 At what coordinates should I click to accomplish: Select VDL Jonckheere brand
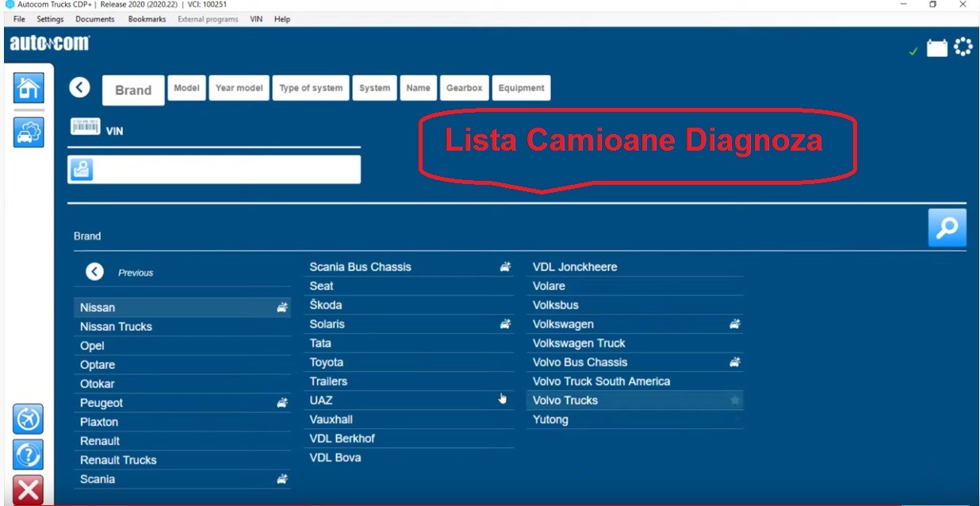(x=635, y=267)
